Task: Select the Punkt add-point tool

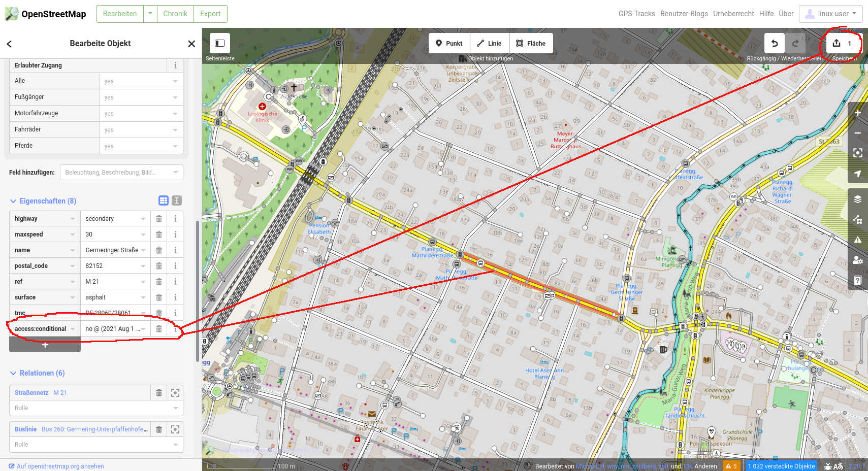Action: [449, 43]
